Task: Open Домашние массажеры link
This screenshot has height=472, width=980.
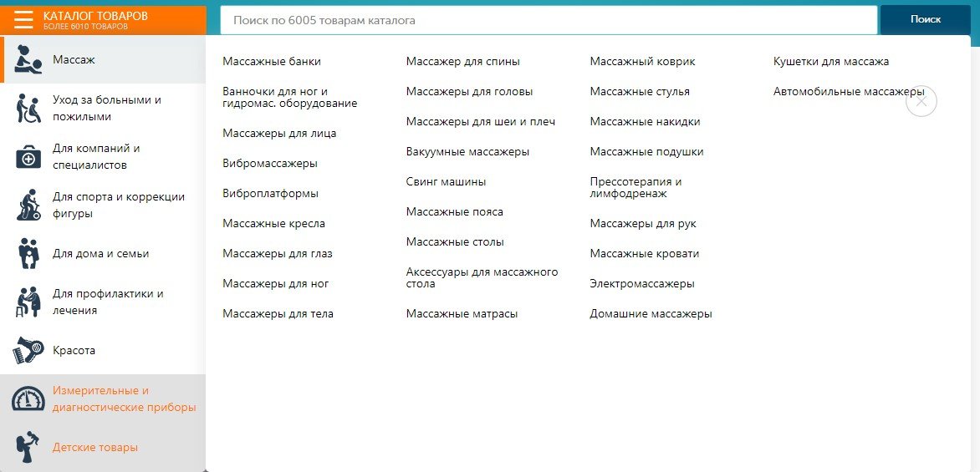Action: pyautogui.click(x=651, y=313)
